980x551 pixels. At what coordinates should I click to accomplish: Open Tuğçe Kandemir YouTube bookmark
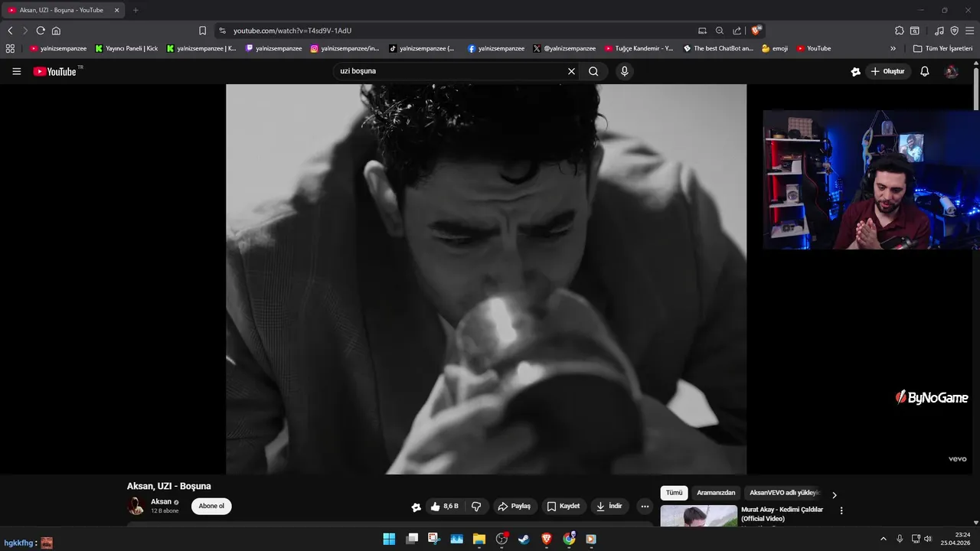tap(639, 48)
